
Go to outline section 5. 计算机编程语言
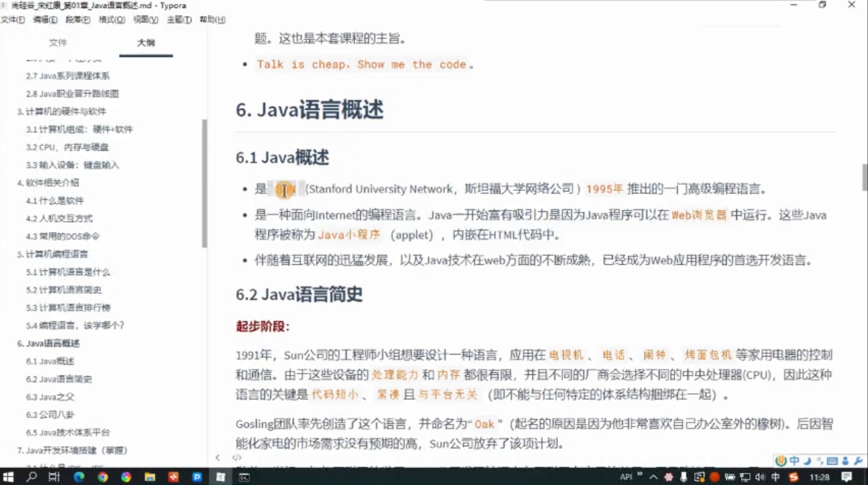point(52,254)
